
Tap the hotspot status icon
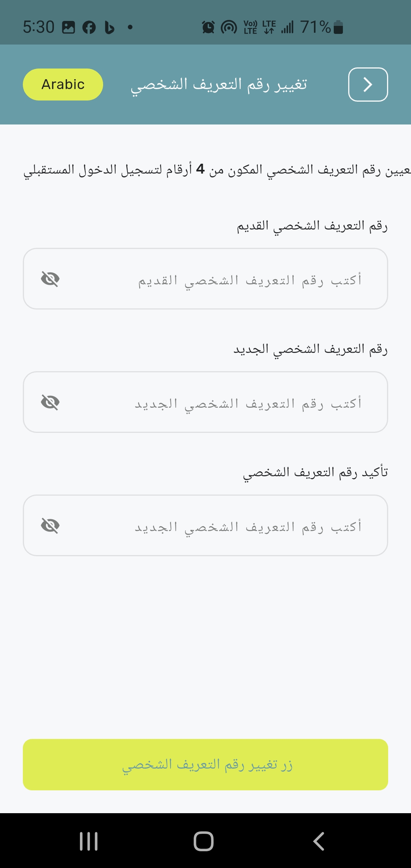pos(229,27)
